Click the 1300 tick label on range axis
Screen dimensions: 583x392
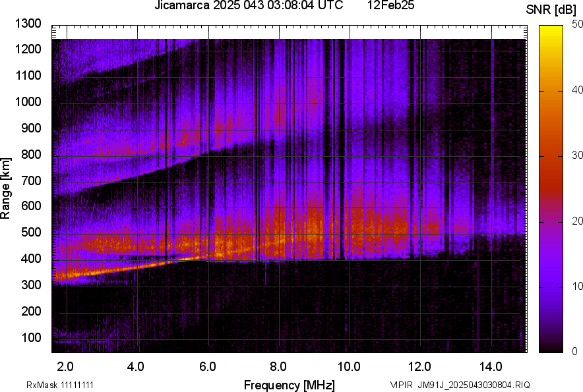click(x=30, y=24)
